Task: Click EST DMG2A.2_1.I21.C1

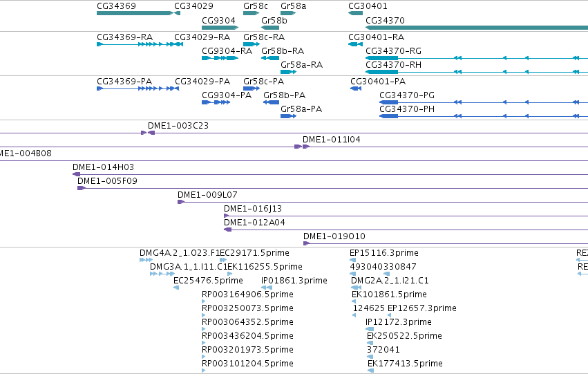Action: coord(357,288)
